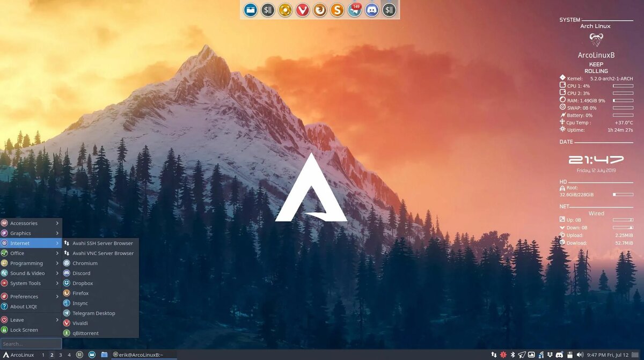Open Firefox from the top dock

[320, 10]
